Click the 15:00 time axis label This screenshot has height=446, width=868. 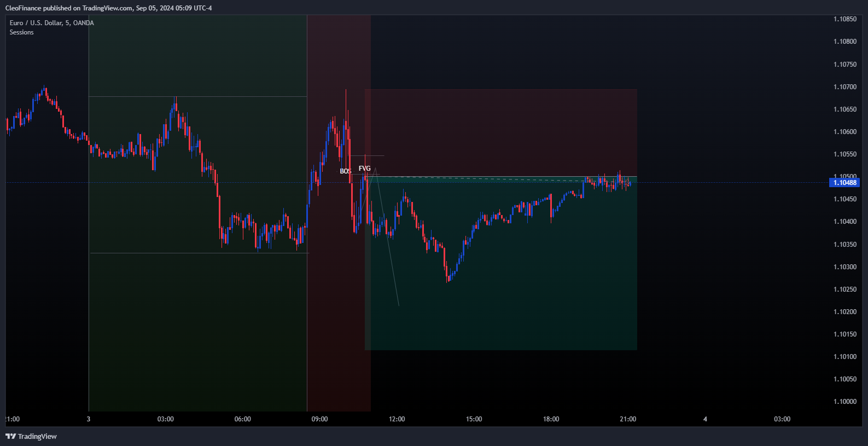point(474,419)
